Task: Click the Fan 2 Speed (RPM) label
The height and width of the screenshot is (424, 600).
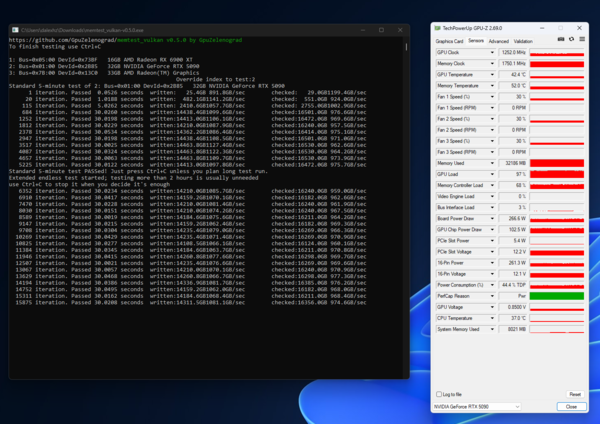Action: pyautogui.click(x=457, y=130)
